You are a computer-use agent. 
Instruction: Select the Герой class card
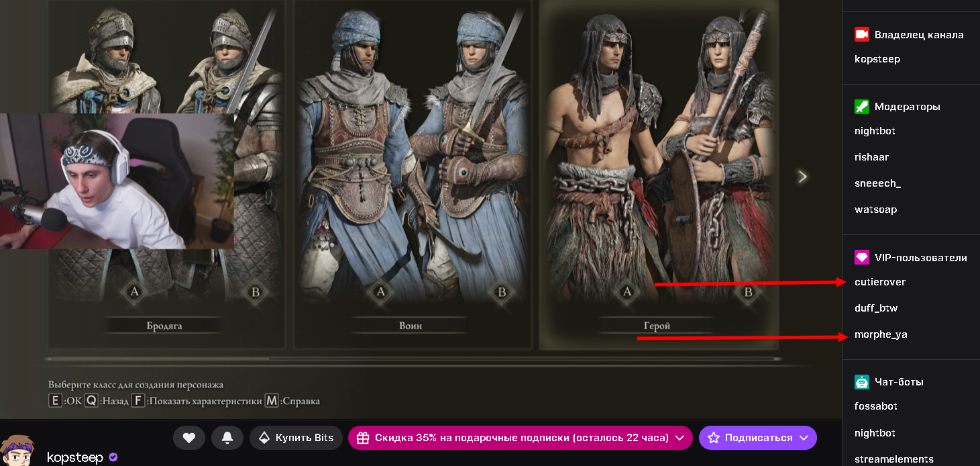click(659, 175)
